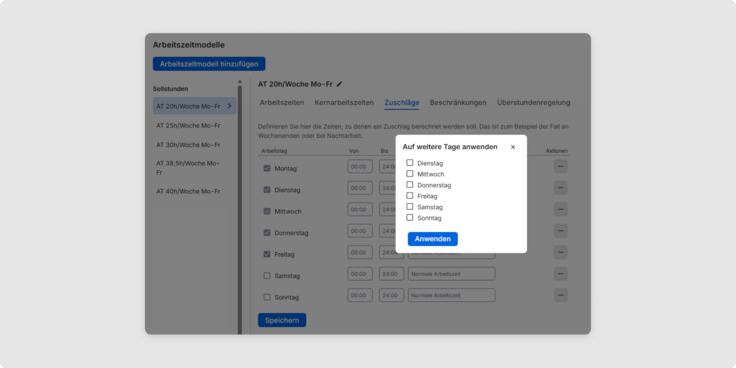
Task: Click the Speichern button
Action: (282, 320)
